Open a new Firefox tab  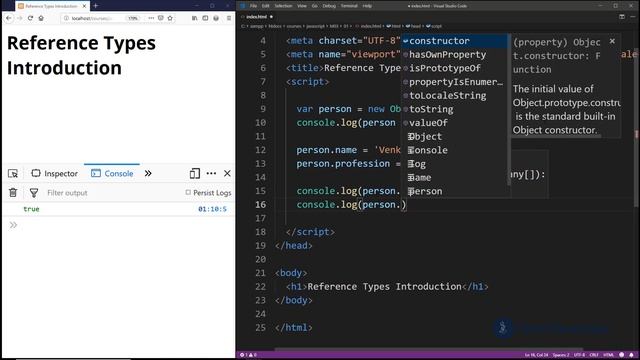click(96, 6)
